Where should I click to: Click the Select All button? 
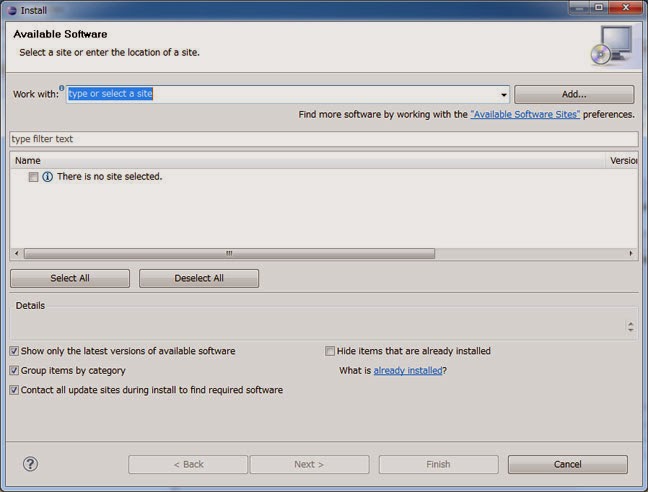click(x=70, y=278)
